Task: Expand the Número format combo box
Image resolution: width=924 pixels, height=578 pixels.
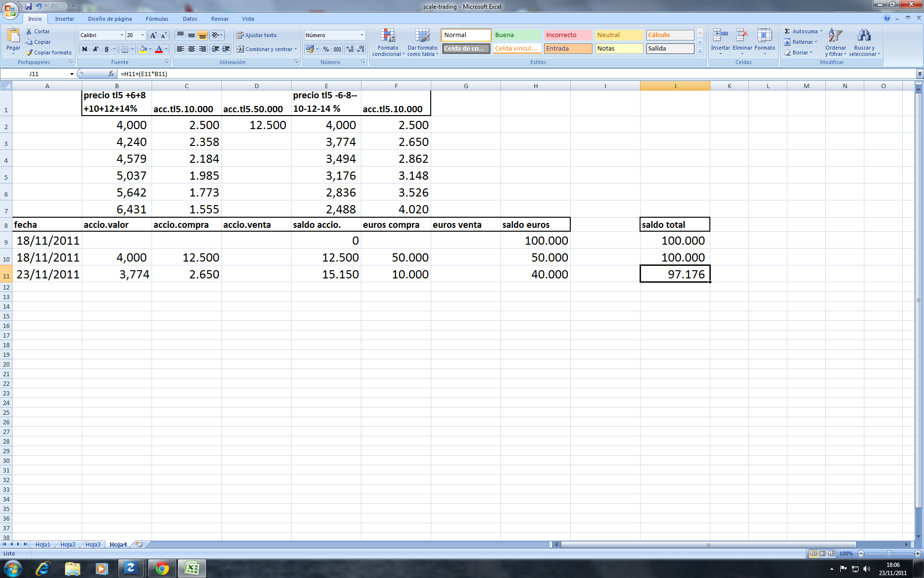Action: point(362,35)
